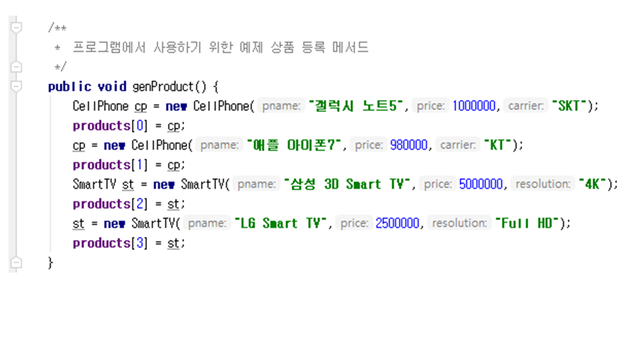Click the carrier hint before "KT"
Viewport: 644px width, 362px height.
[457, 145]
